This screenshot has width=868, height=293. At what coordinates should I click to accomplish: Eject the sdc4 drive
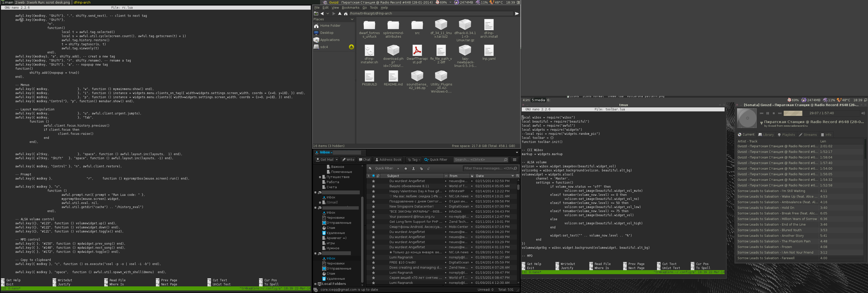[x=351, y=47]
